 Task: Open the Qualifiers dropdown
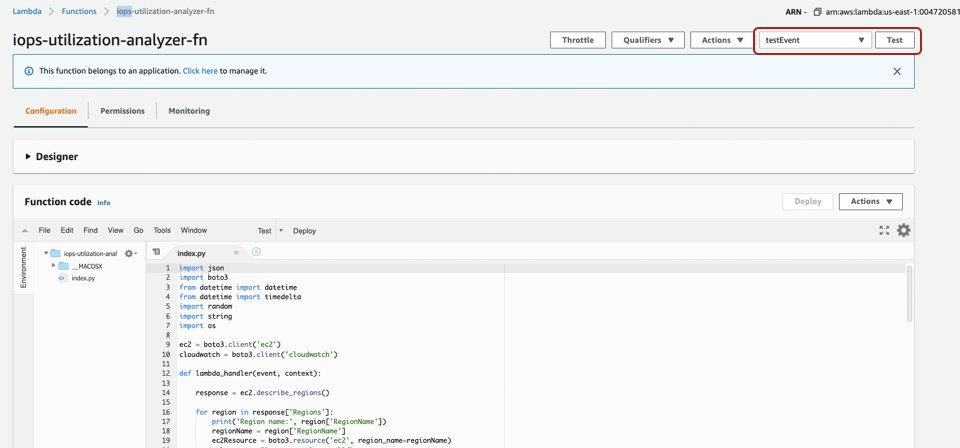648,40
